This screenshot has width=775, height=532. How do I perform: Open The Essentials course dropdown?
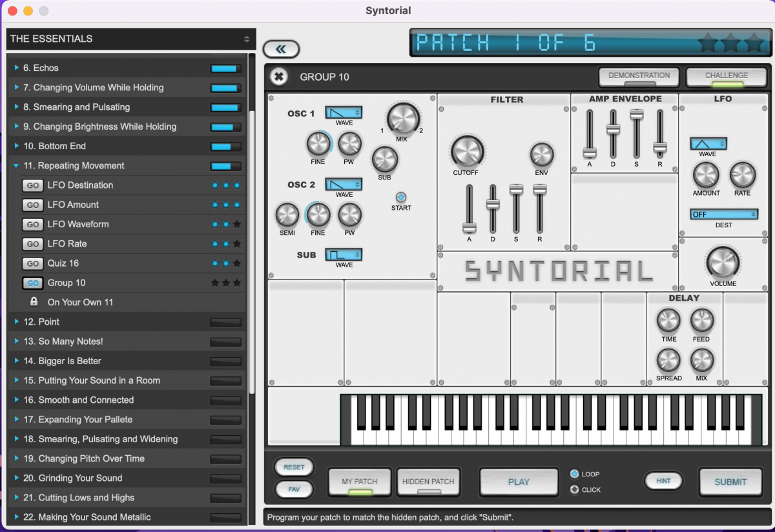(x=131, y=39)
